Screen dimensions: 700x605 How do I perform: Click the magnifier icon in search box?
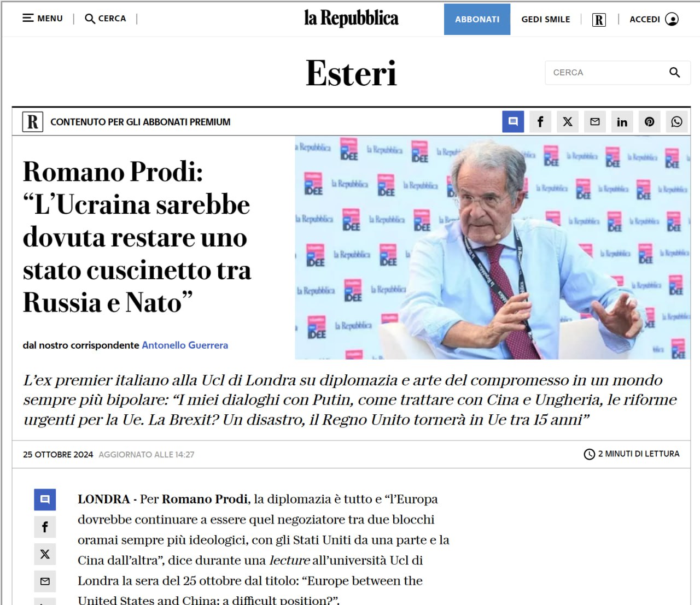point(674,73)
